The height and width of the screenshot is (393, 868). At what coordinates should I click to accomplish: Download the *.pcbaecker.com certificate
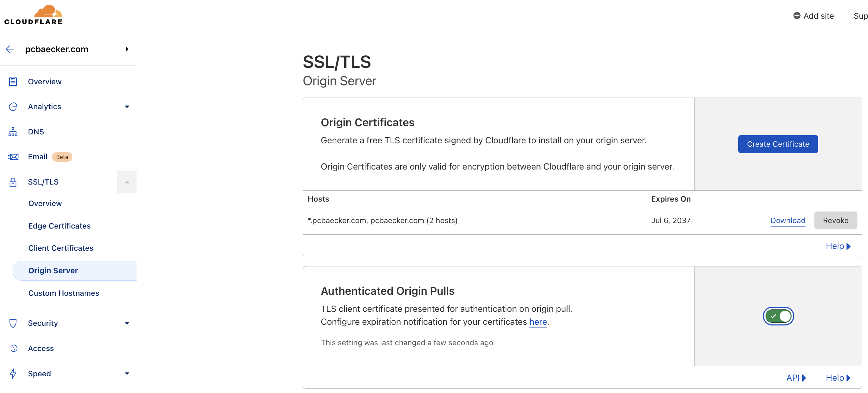[x=787, y=220]
